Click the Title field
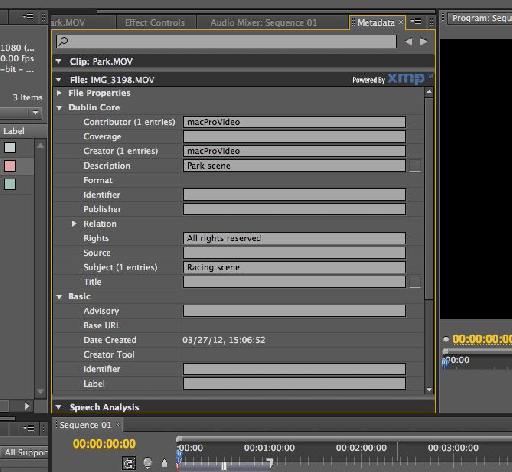Viewport: 512px width, 472px height. (294, 282)
